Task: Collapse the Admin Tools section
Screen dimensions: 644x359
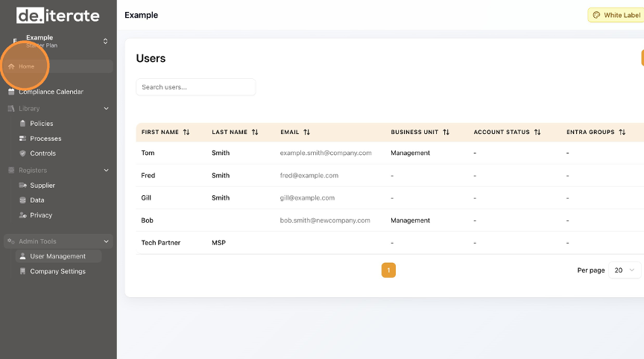Action: pos(106,241)
